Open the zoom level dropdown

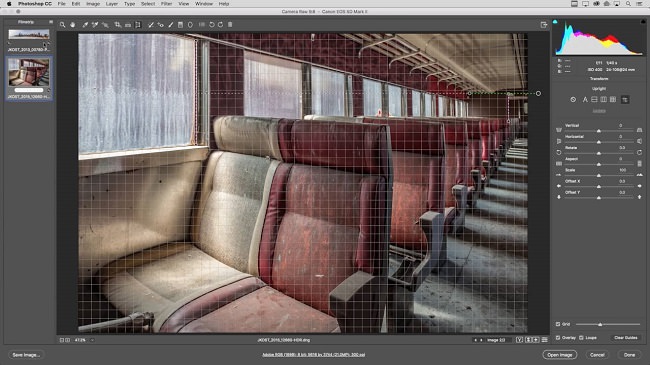[92, 340]
